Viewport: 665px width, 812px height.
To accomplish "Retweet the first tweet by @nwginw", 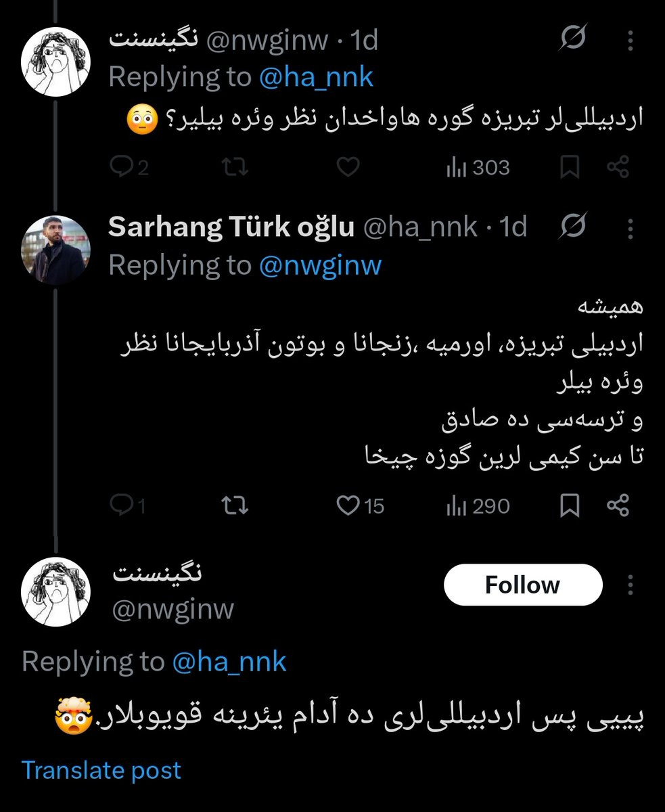I will click(235, 167).
